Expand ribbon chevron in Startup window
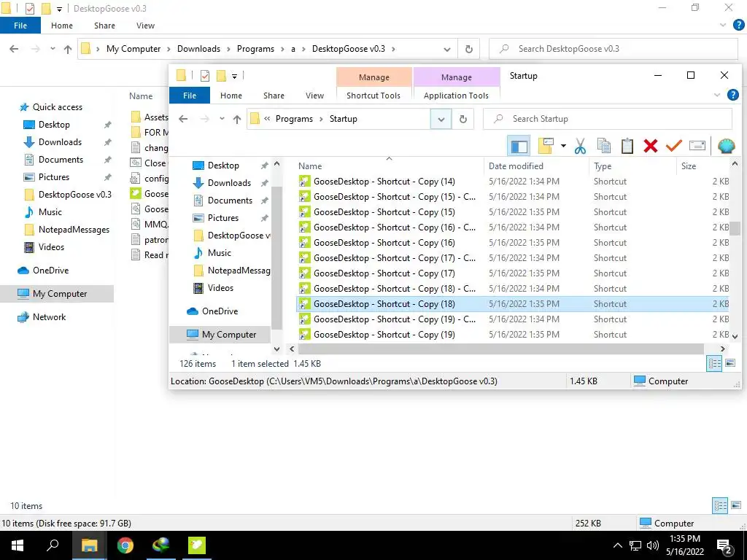 pos(717,96)
